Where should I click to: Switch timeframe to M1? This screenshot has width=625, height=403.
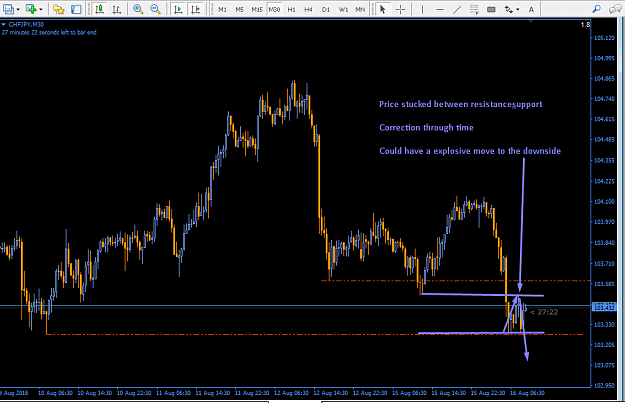click(x=222, y=9)
